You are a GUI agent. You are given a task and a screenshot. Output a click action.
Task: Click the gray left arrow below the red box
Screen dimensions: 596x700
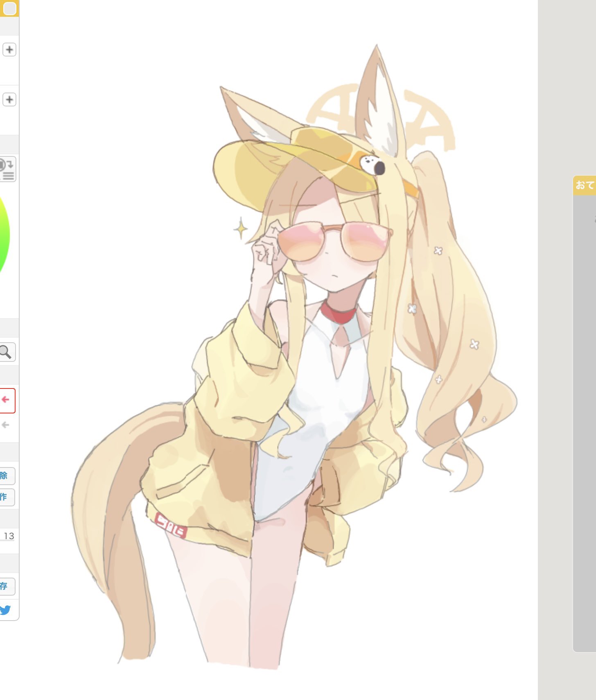[5, 425]
